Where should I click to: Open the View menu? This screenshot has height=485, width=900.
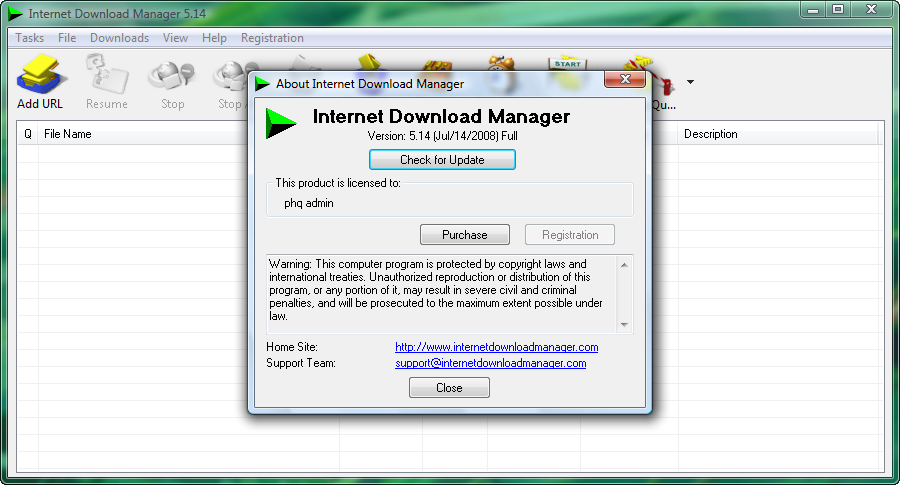click(175, 38)
